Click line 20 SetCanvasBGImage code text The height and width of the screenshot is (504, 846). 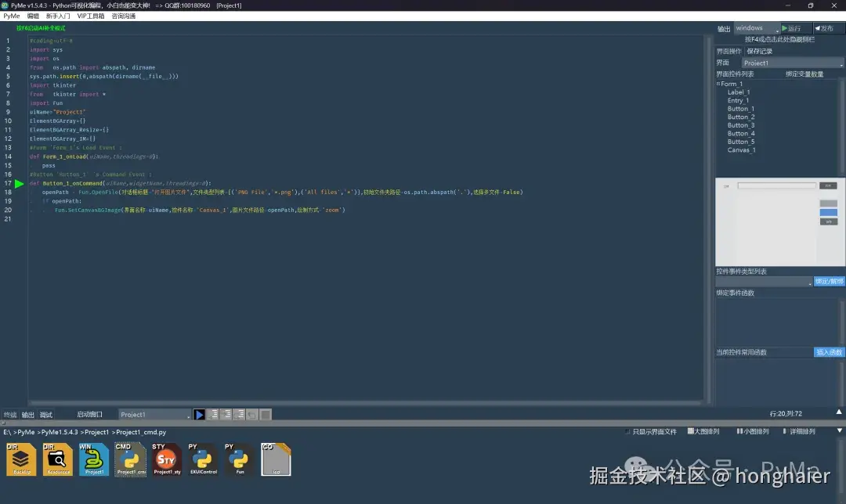pyautogui.click(x=200, y=211)
